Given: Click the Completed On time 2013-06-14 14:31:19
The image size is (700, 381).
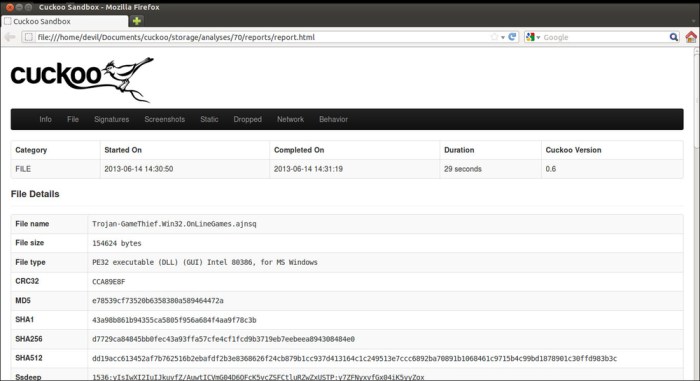Looking at the screenshot, I should point(308,169).
